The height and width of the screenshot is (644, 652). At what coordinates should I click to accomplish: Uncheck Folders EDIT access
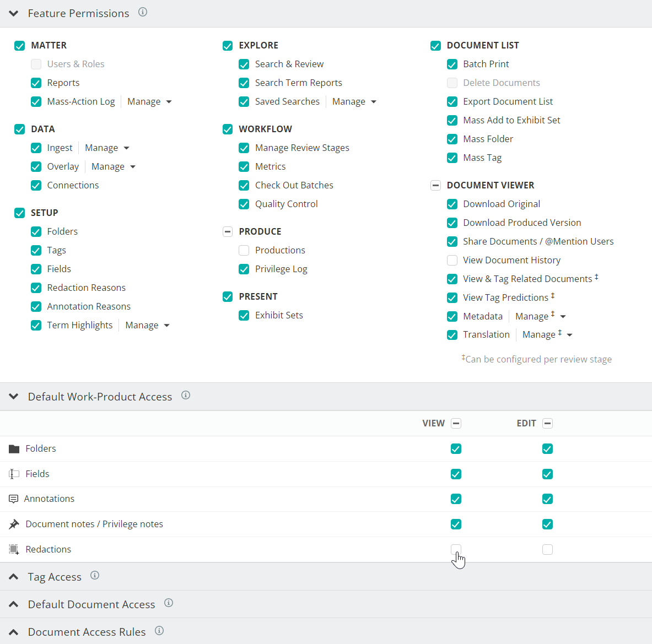click(x=548, y=449)
